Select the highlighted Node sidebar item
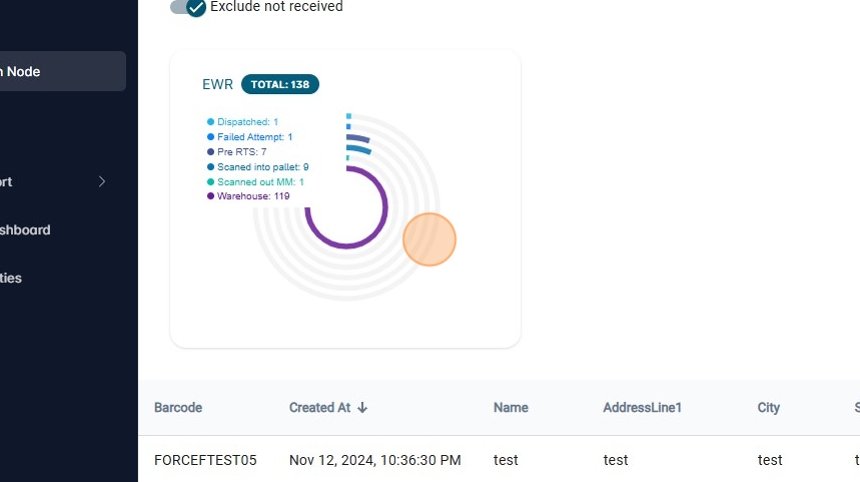This screenshot has width=860, height=482. pos(60,72)
